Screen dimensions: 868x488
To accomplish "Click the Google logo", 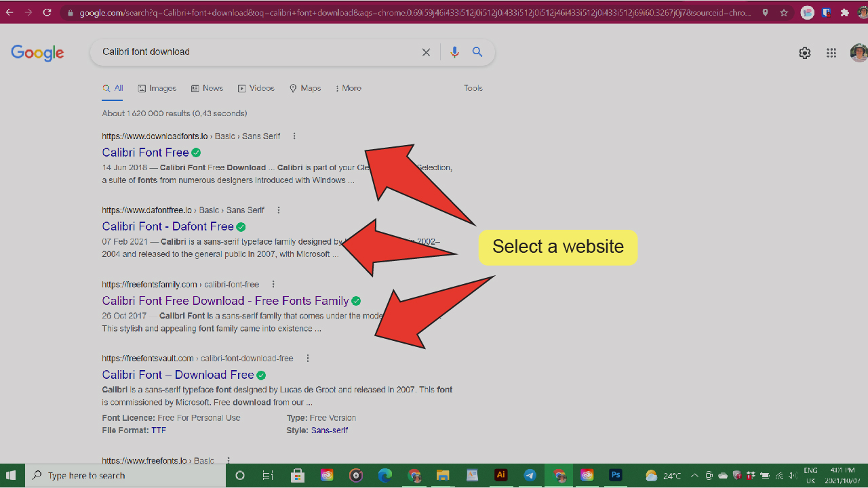I will 37,53.
